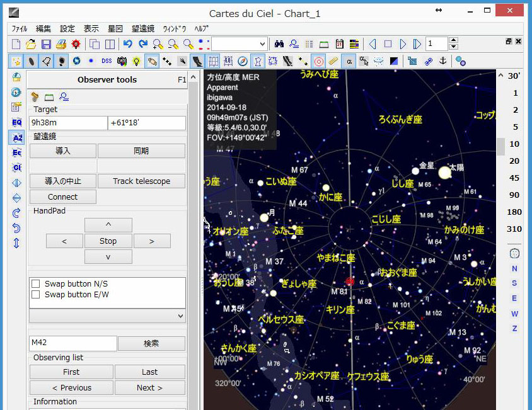Image resolution: width=532 pixels, height=410 pixels.
Task: Click the camera picture icon
Action: click(122, 61)
